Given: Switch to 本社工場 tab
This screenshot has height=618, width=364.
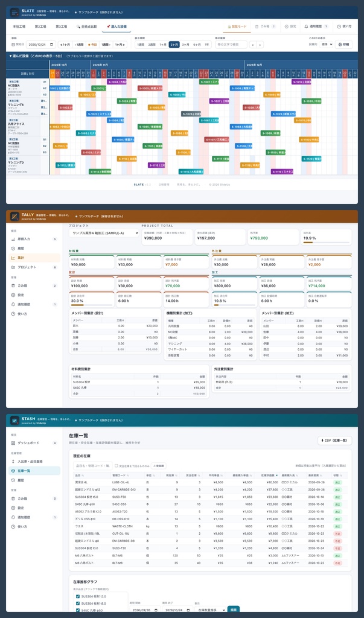Looking at the screenshot, I should point(19,27).
